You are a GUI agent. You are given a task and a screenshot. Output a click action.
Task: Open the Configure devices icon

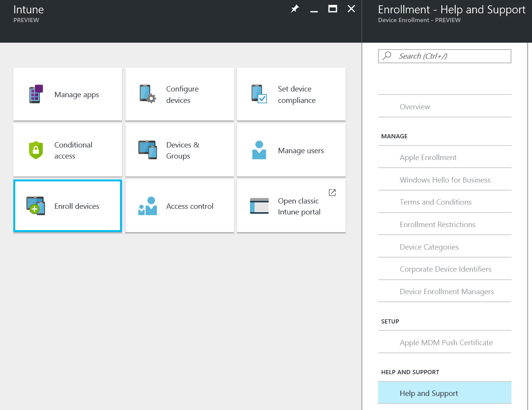(147, 94)
